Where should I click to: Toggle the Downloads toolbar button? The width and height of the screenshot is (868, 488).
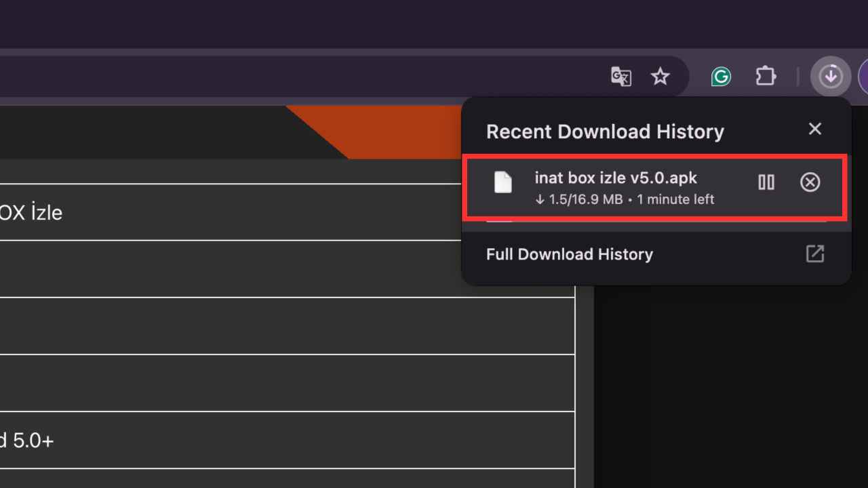coord(830,77)
